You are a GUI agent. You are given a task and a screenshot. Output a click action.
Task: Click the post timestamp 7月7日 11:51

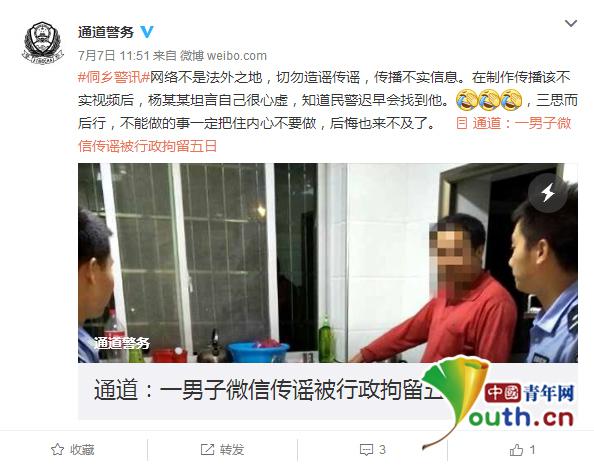coord(114,56)
